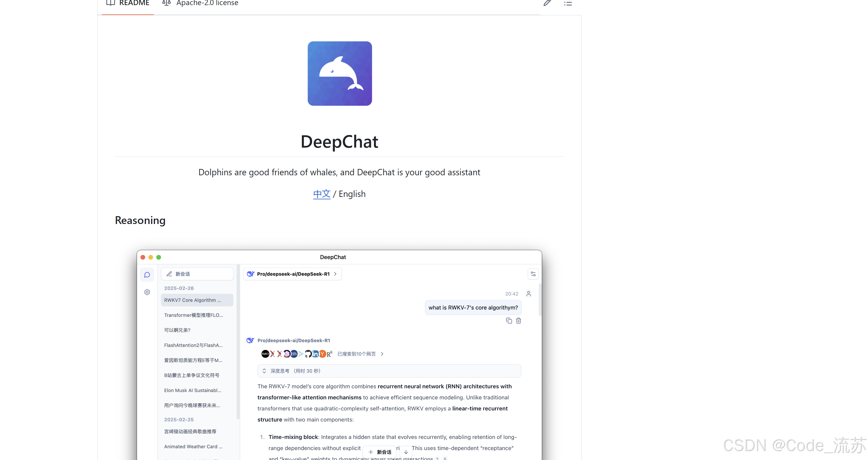Click the chat bubble icon in DeepChat sidebar
Screen dimensions: 868x460
[147, 275]
